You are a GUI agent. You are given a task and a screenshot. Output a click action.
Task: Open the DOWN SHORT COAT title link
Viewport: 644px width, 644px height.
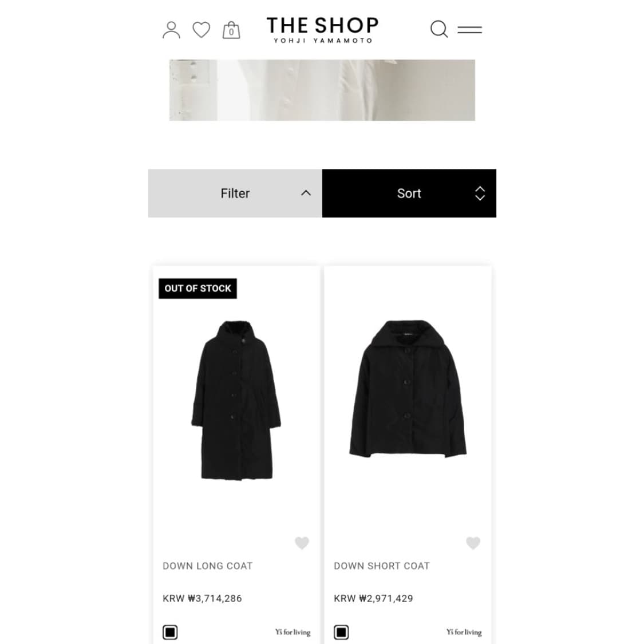coord(382,566)
